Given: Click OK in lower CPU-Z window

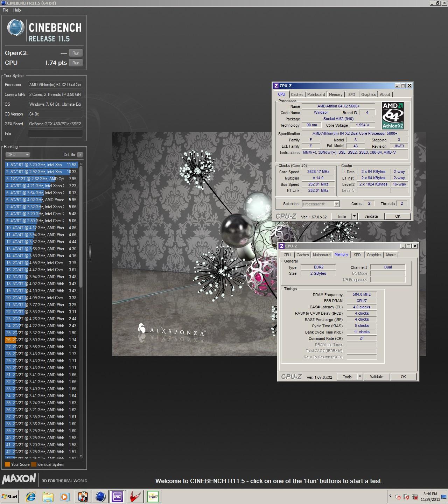Looking at the screenshot, I should pos(403,377).
